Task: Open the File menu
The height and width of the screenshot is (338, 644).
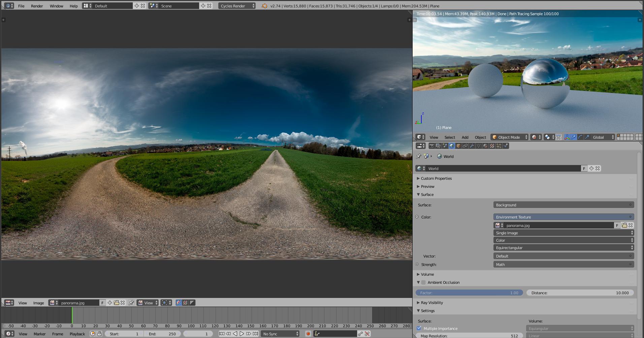Action: (21, 6)
